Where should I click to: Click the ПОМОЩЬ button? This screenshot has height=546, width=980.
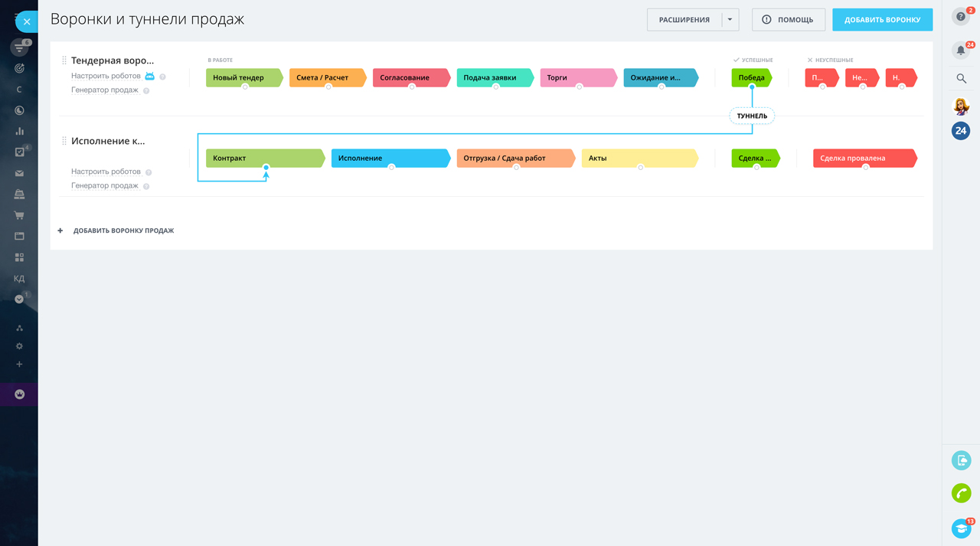coord(788,20)
